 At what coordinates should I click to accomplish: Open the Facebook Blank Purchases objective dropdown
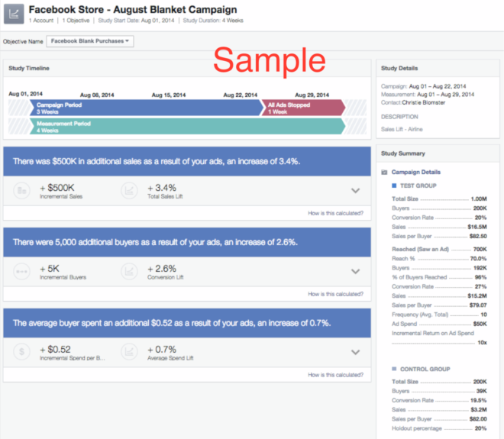click(x=90, y=41)
